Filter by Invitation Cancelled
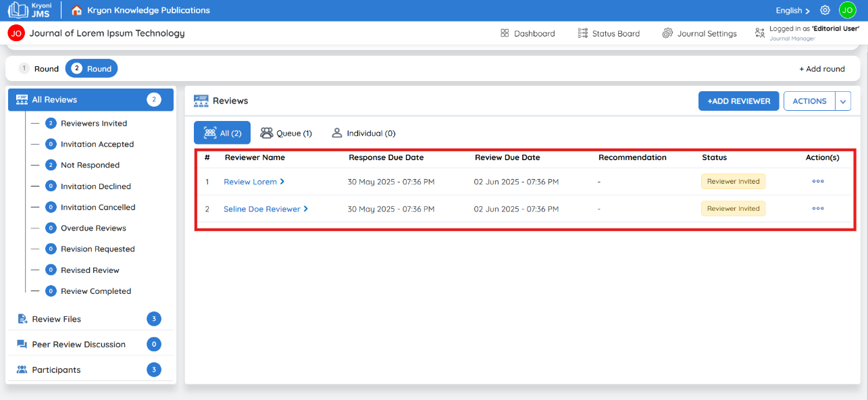This screenshot has width=868, height=400. [x=98, y=207]
